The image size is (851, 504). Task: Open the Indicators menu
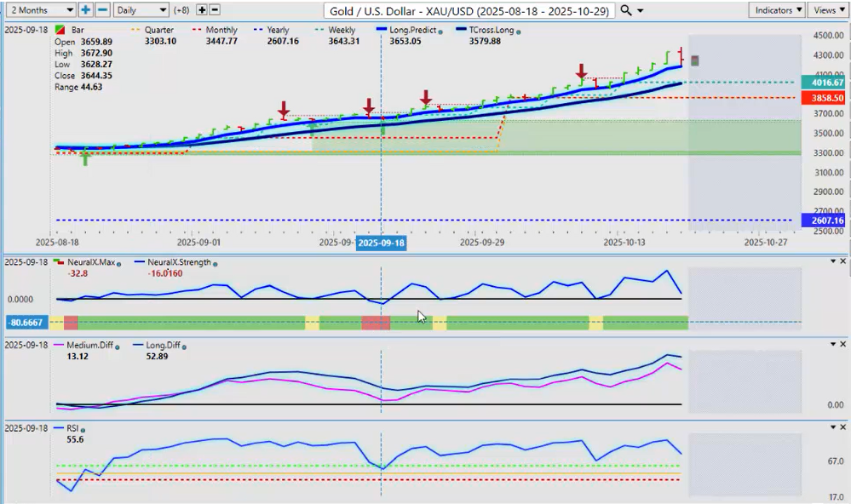tap(778, 10)
